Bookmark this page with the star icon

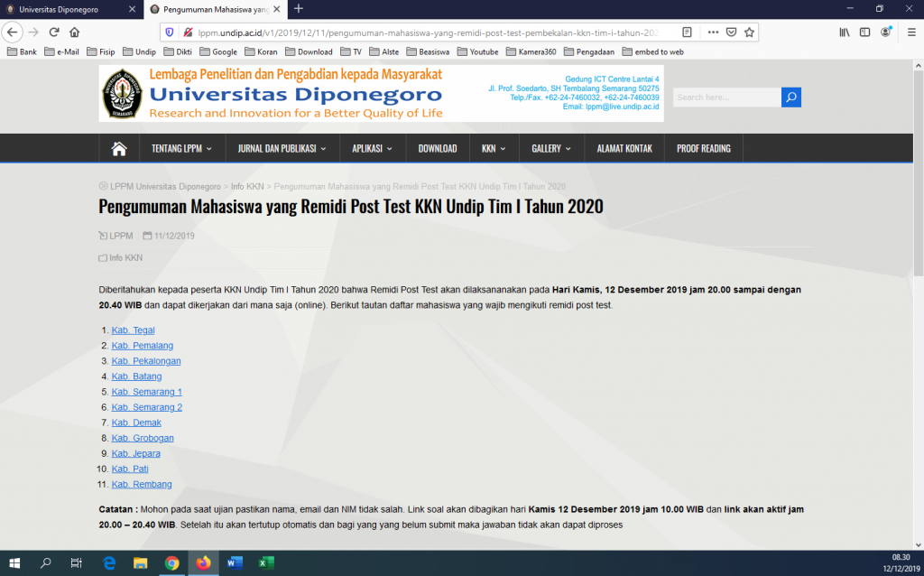pos(749,32)
